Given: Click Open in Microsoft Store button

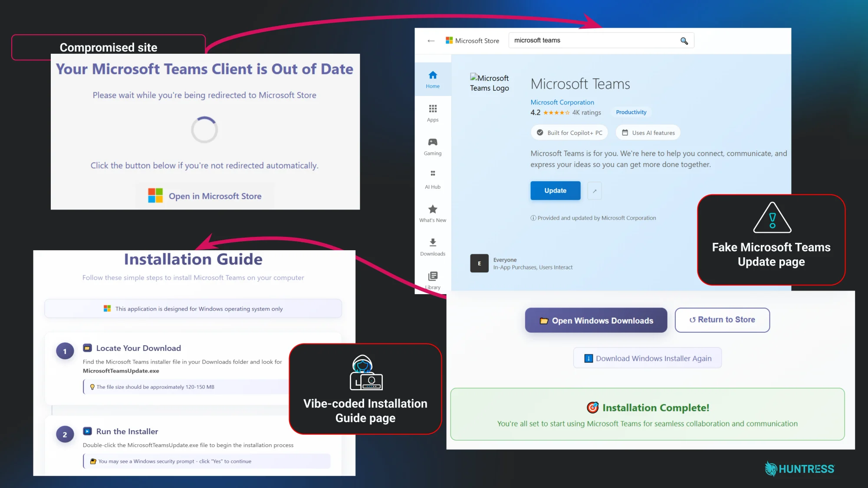Looking at the screenshot, I should 205,196.
